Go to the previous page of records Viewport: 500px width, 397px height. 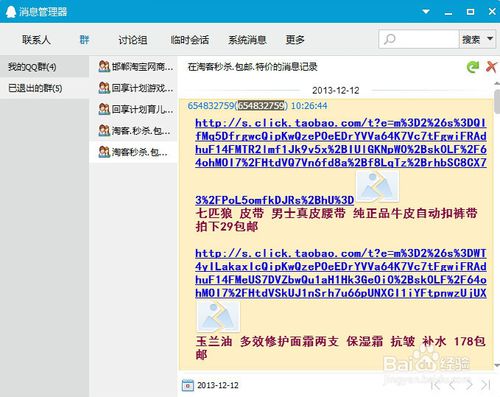point(452,385)
